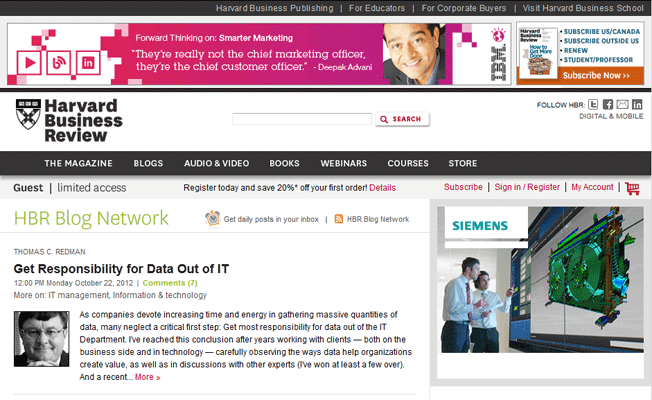Click the Renew subscription link
Image resolution: width=652 pixels, height=400 pixels.
click(x=575, y=51)
